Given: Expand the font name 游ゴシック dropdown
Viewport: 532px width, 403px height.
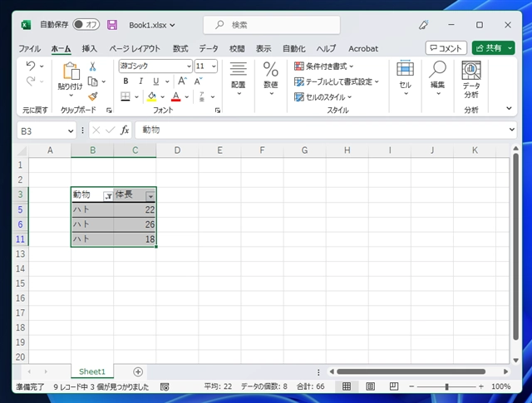Looking at the screenshot, I should 189,66.
